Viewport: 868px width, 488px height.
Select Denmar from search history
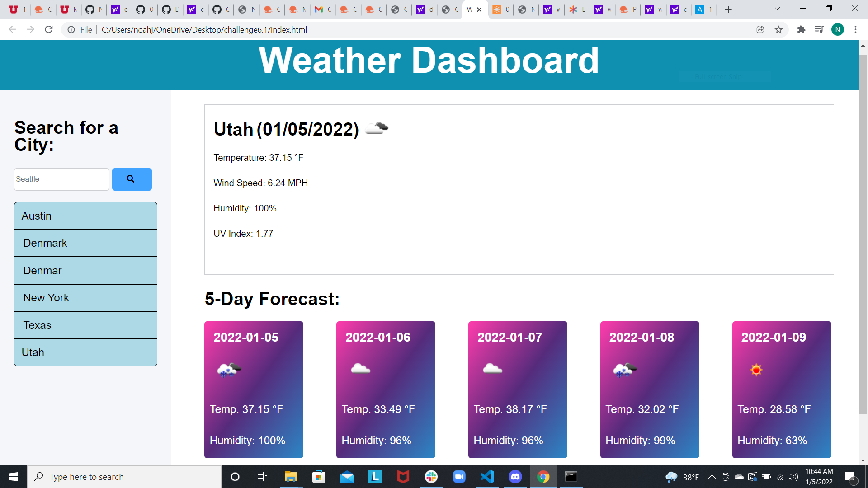(x=85, y=271)
